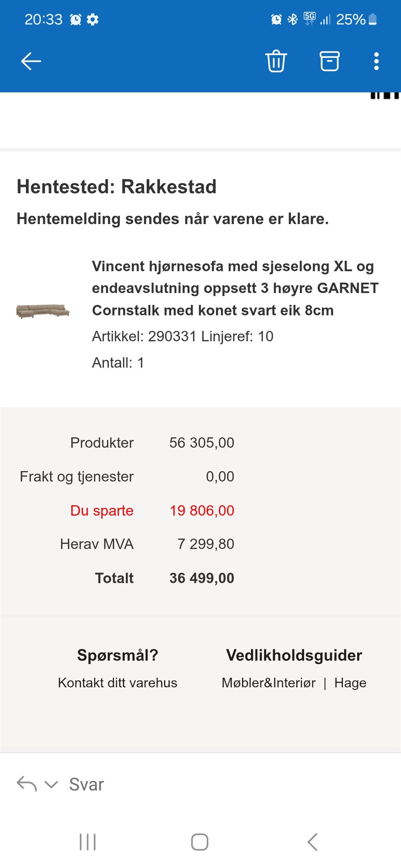Tap the Vedlikeholdsguider heading

[x=294, y=655]
